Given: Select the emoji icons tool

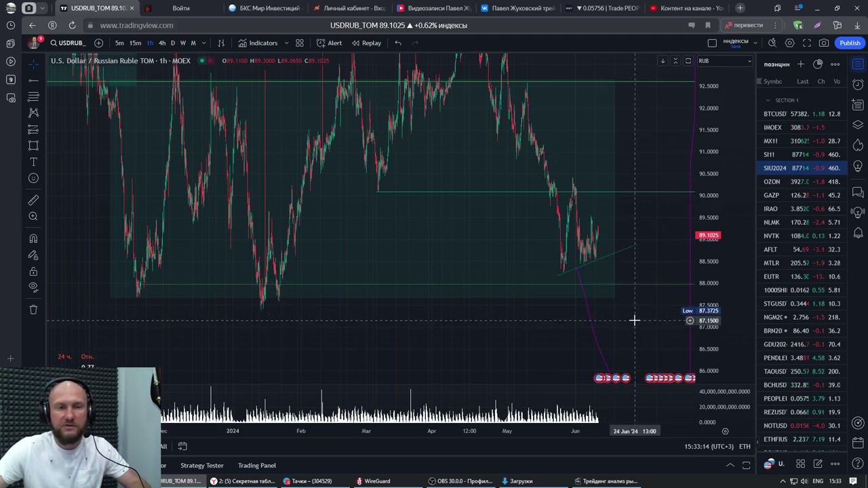Looking at the screenshot, I should point(33,178).
